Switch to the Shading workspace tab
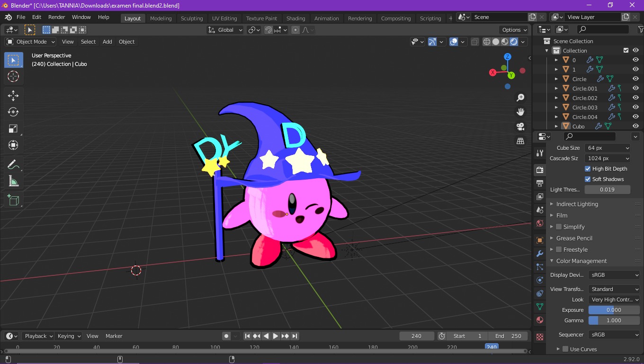Screen dimensions: 644x364 295,18
